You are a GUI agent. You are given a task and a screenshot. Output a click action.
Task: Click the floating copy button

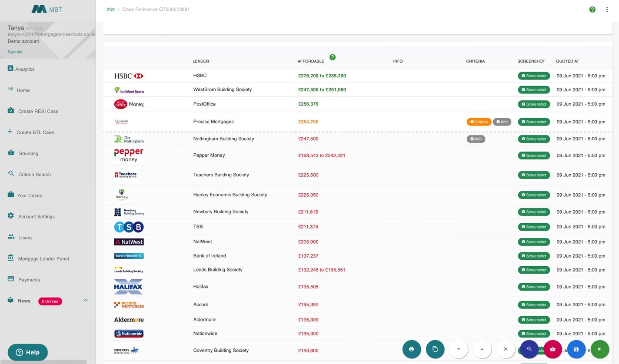pos(435,349)
